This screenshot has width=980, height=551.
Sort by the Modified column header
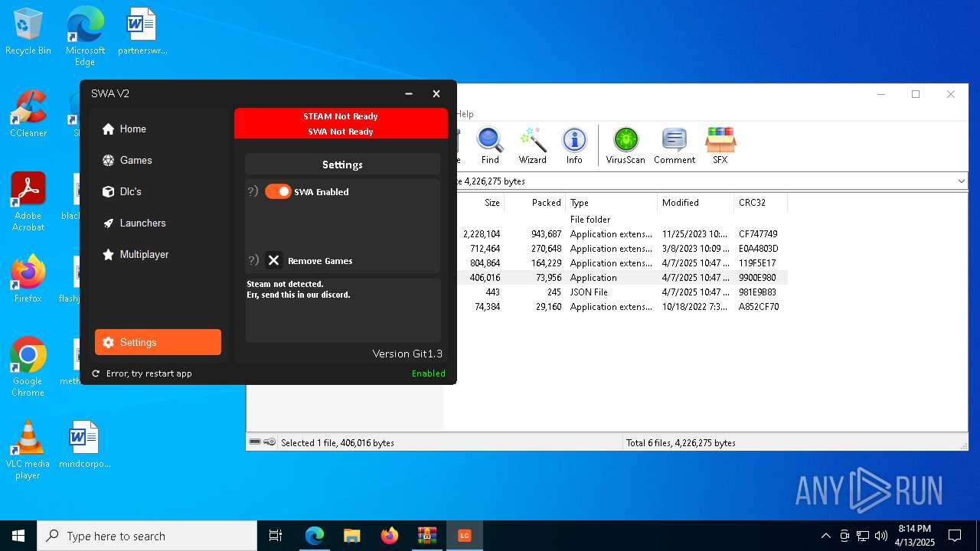click(695, 203)
